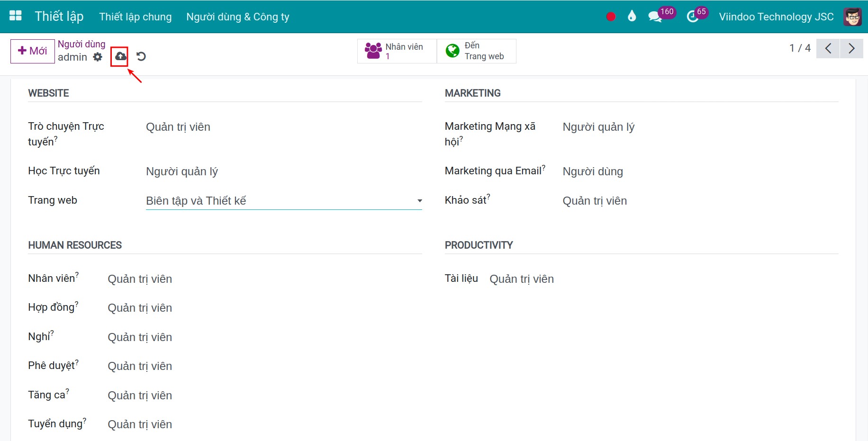The width and height of the screenshot is (868, 441).
Task: Open the user avatar menu
Action: point(852,17)
